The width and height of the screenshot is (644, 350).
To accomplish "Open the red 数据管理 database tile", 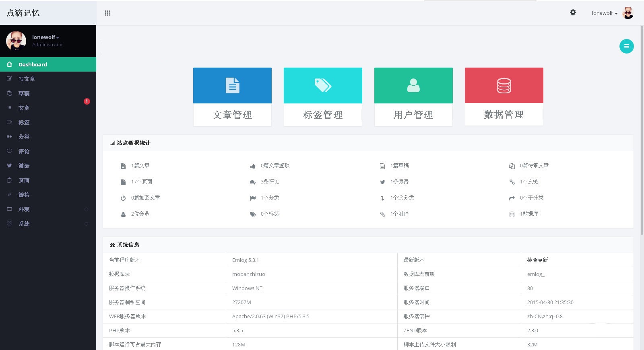I will [x=504, y=86].
